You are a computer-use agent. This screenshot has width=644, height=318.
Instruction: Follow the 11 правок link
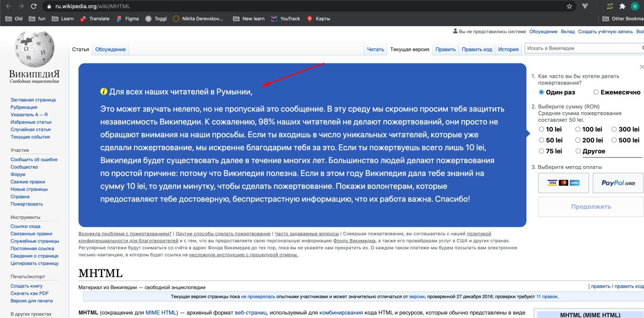coord(546,297)
